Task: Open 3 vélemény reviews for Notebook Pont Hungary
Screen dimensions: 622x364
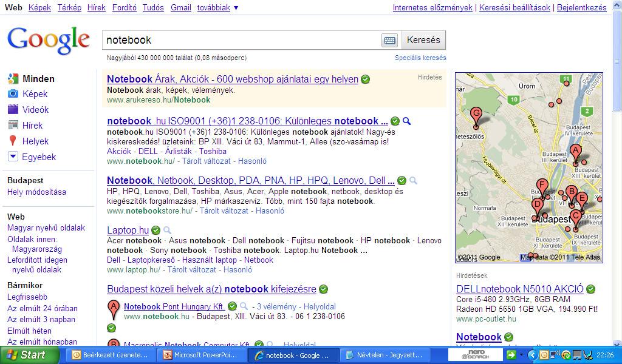Action: point(276,306)
